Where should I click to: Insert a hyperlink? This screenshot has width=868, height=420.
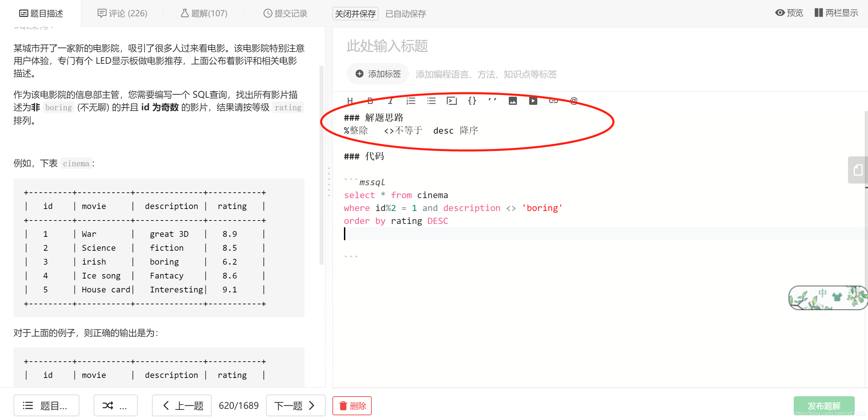[553, 100]
